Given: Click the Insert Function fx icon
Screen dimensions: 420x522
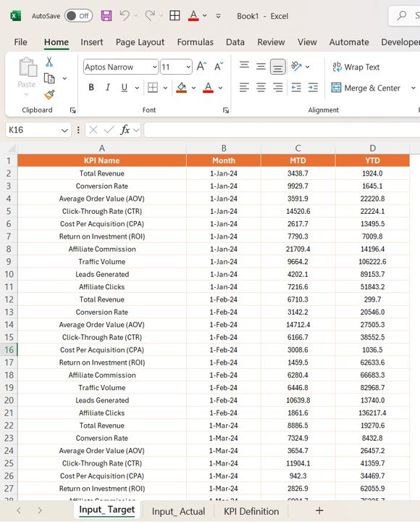Looking at the screenshot, I should [x=125, y=130].
